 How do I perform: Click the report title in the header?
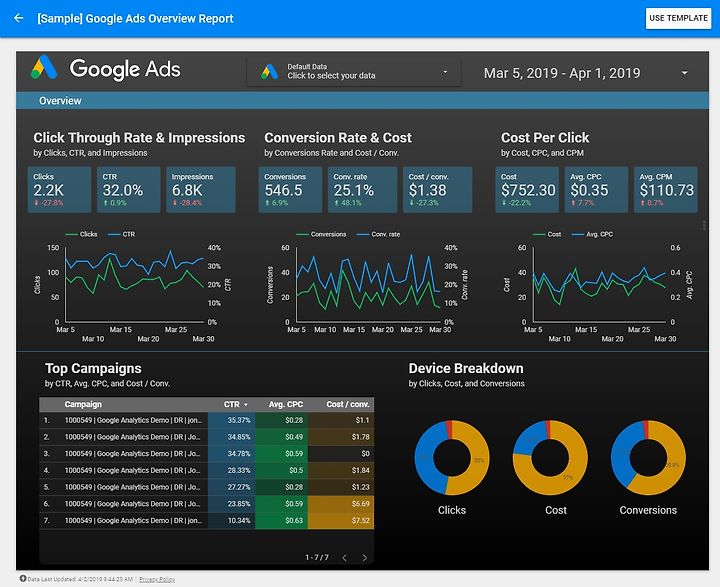pyautogui.click(x=135, y=18)
